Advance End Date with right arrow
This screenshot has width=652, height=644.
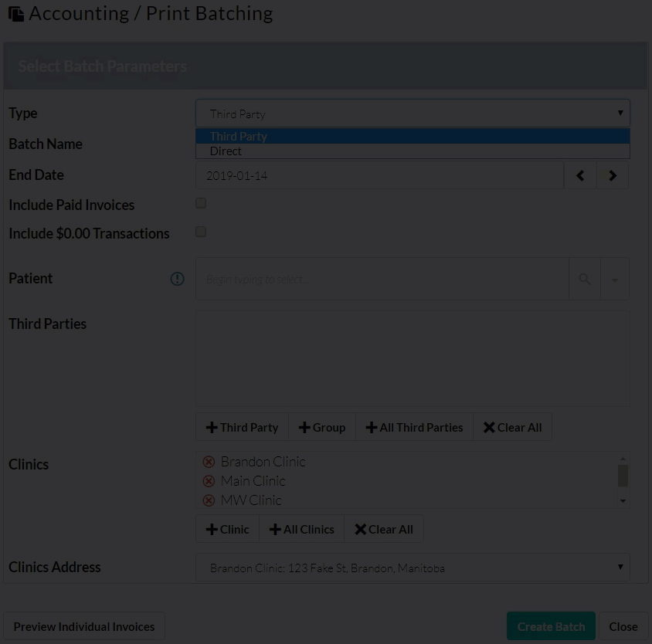coord(613,175)
